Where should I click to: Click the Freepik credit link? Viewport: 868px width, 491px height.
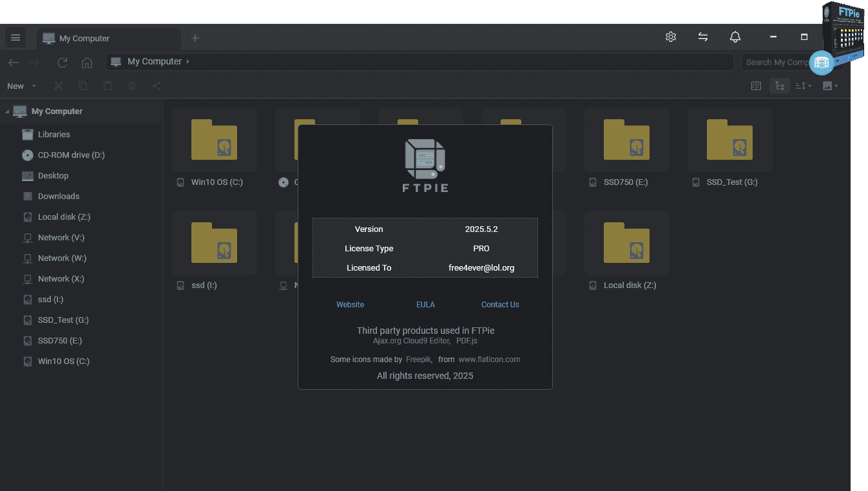(419, 360)
